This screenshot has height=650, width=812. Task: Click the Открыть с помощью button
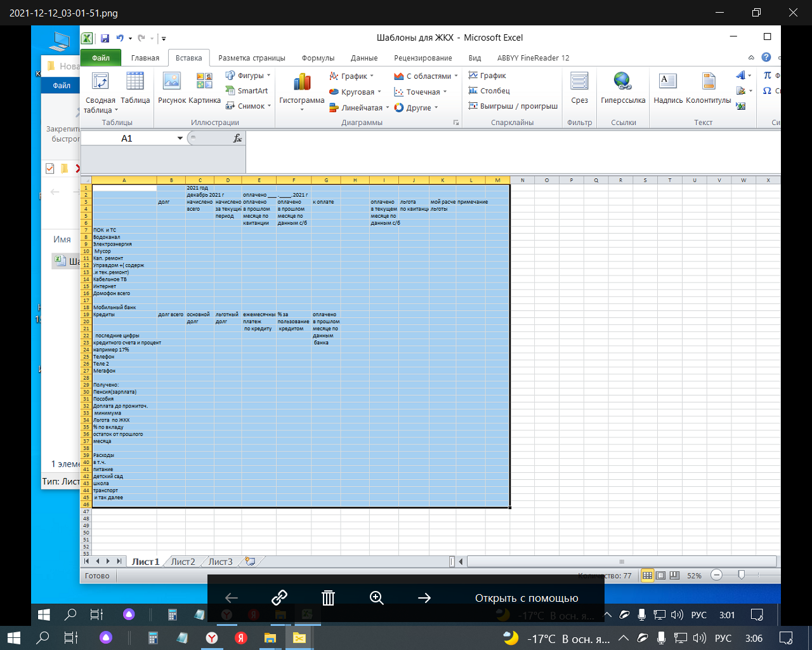coord(527,598)
